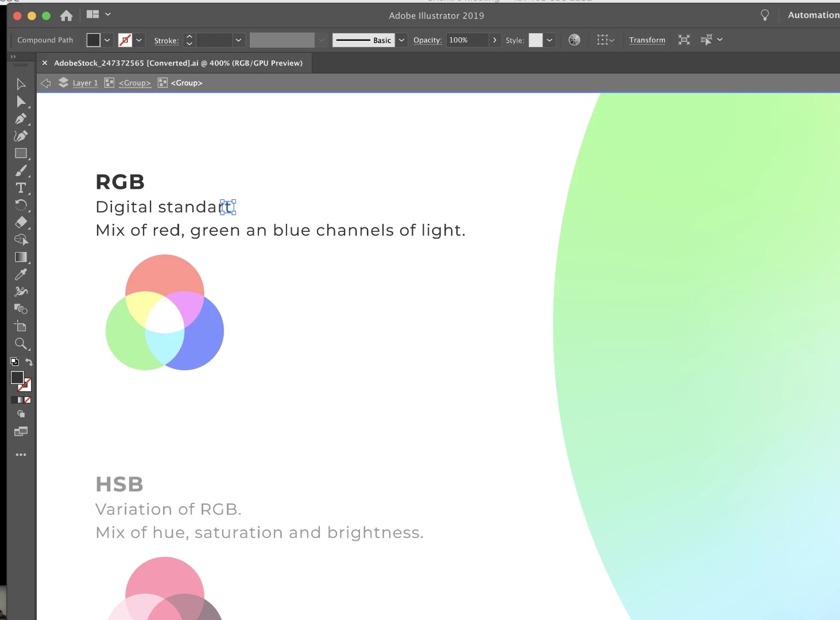This screenshot has width=840, height=620.
Task: Click the Fill box in the toolbar
Action: [x=17, y=377]
